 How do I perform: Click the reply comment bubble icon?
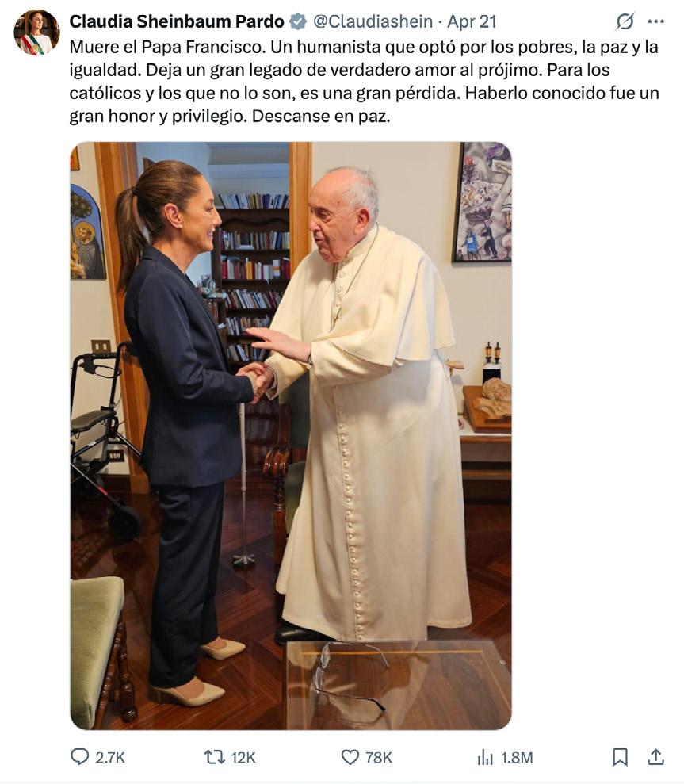coord(79,756)
